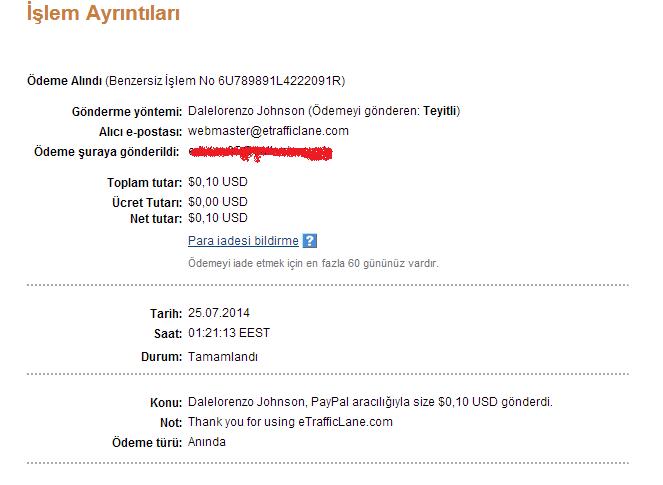Image resolution: width=663 pixels, height=485 pixels.
Task: Click the Anında payment type value
Action: (207, 442)
